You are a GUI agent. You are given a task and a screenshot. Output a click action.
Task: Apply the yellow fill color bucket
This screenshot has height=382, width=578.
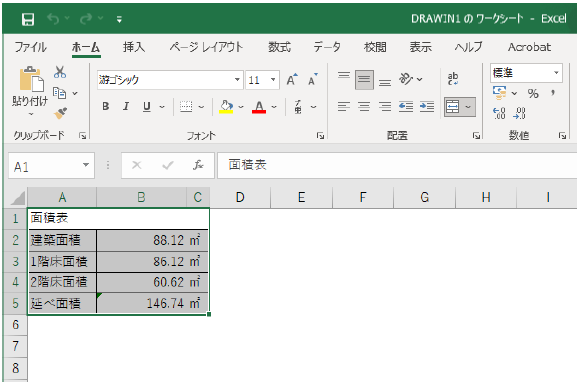tap(226, 107)
